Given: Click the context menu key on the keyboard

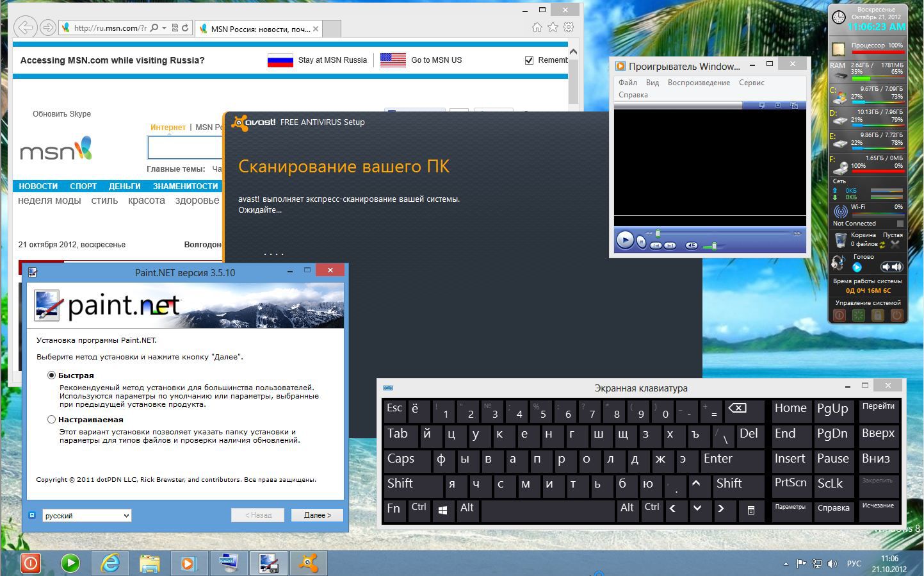Looking at the screenshot, I should 750,510.
